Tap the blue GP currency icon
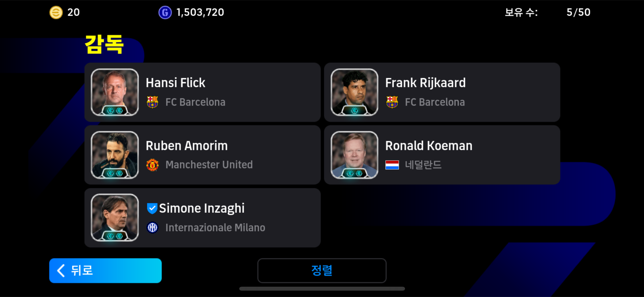Screen dimensions: 644x297 pos(165,12)
